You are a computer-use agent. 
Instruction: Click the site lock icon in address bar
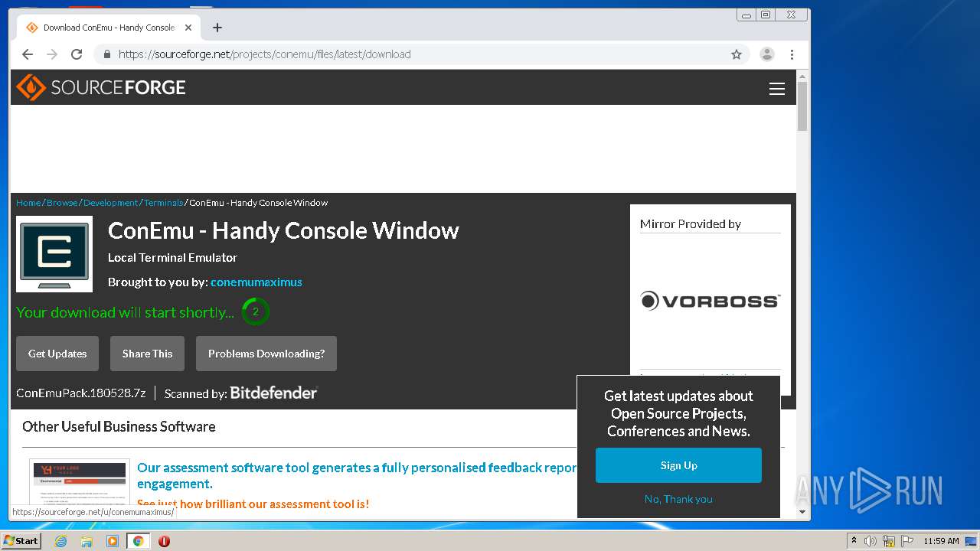(x=107, y=54)
